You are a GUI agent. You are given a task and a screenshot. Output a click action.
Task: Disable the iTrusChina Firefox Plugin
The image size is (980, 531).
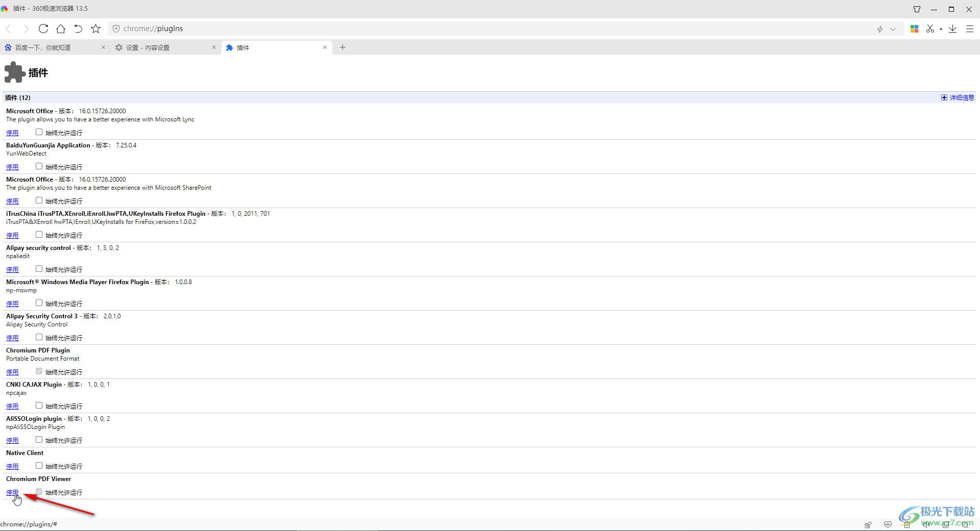click(12, 236)
